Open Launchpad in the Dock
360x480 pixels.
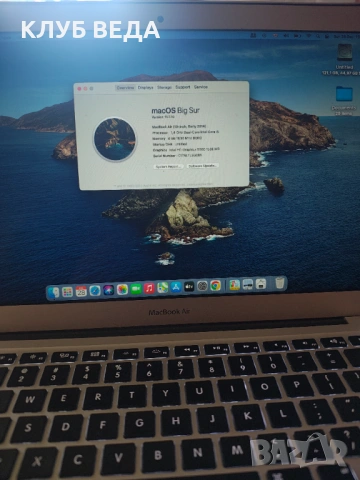click(x=67, y=292)
